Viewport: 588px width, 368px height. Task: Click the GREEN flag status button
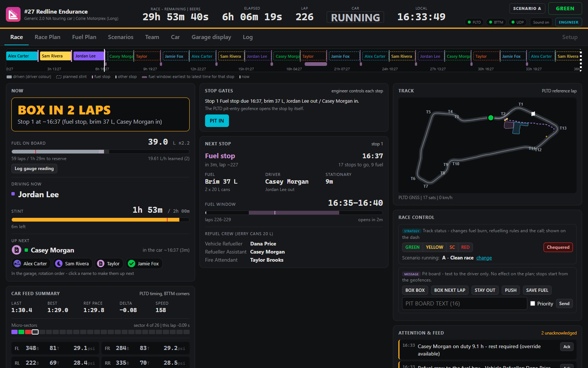click(x=565, y=8)
